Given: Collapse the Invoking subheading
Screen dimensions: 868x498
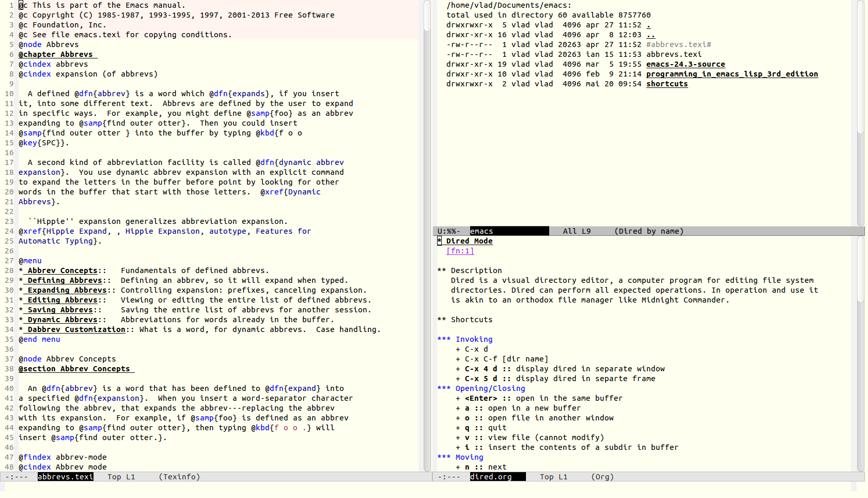Looking at the screenshot, I should pyautogui.click(x=464, y=339).
